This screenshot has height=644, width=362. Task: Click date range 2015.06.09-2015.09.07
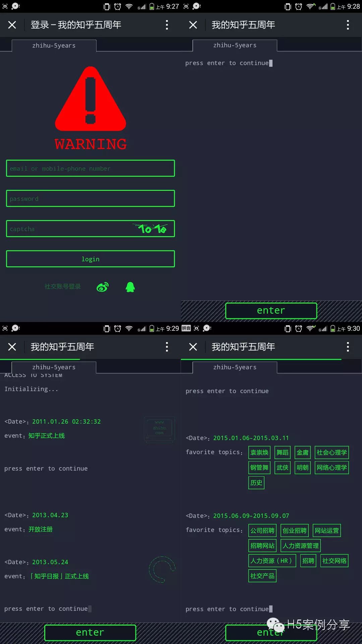coord(251,516)
